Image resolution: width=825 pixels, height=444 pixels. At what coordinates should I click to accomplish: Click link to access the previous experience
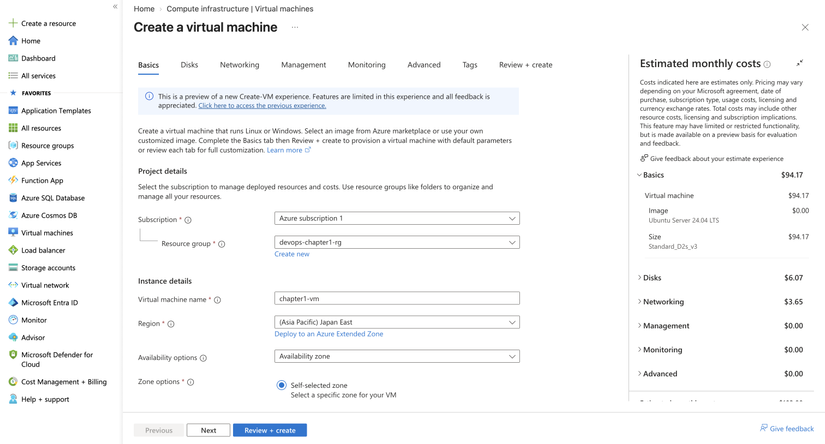click(262, 105)
